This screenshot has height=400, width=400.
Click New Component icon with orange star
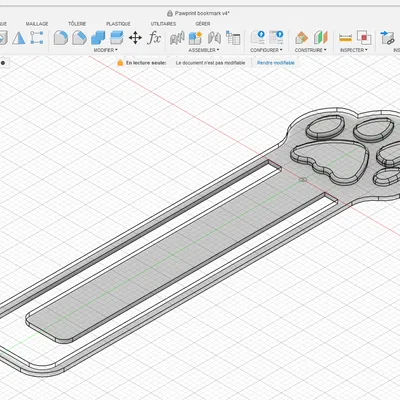(195, 38)
